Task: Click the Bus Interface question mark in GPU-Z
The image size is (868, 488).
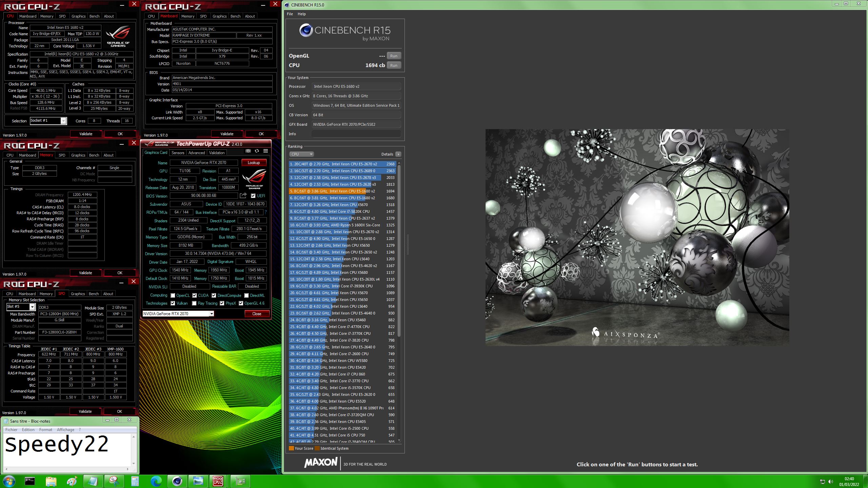Action: [265, 212]
